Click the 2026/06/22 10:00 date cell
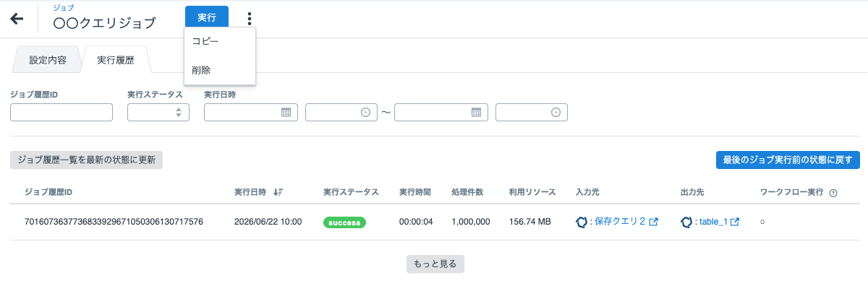The image size is (868, 286). point(268,222)
